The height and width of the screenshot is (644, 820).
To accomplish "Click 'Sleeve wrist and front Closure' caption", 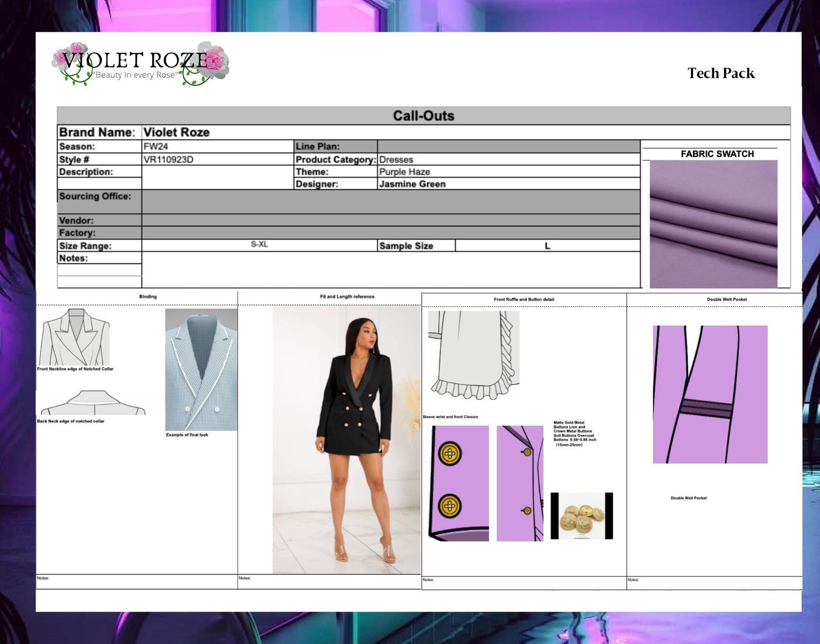I will (450, 417).
